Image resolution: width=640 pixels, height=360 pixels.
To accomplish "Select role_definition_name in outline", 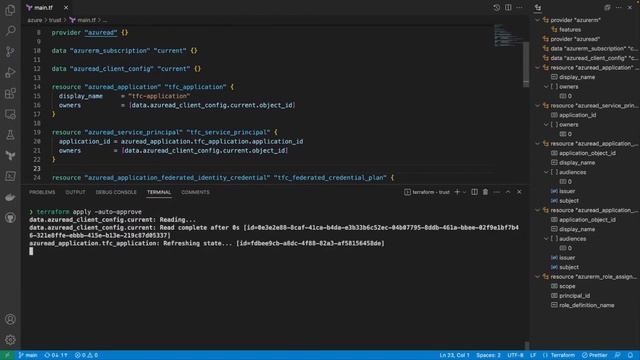I will tap(587, 305).
